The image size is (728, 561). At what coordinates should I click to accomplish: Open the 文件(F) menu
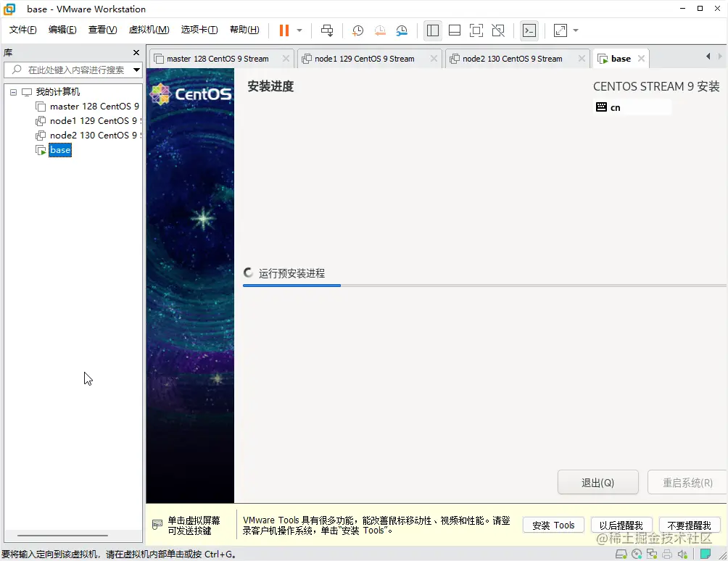[x=22, y=30]
